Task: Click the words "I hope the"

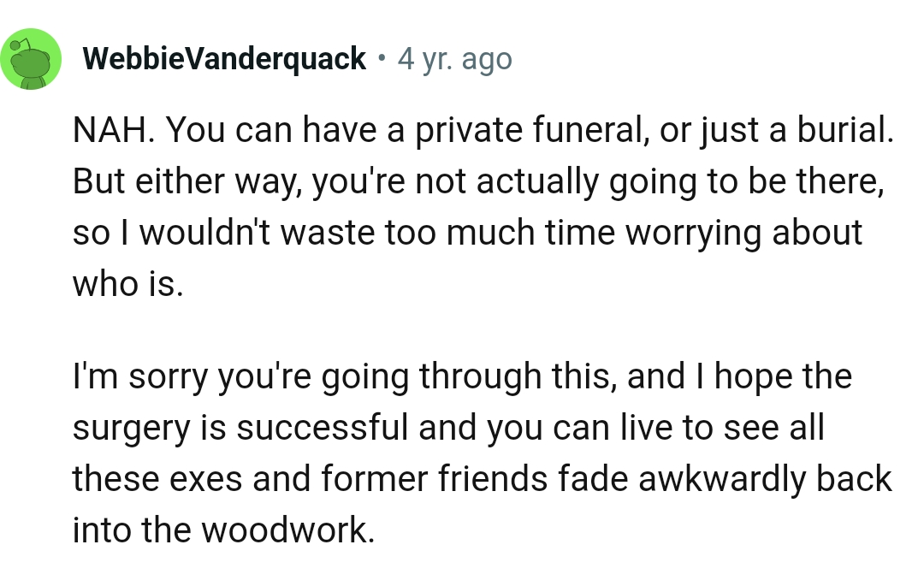Action: (x=771, y=376)
